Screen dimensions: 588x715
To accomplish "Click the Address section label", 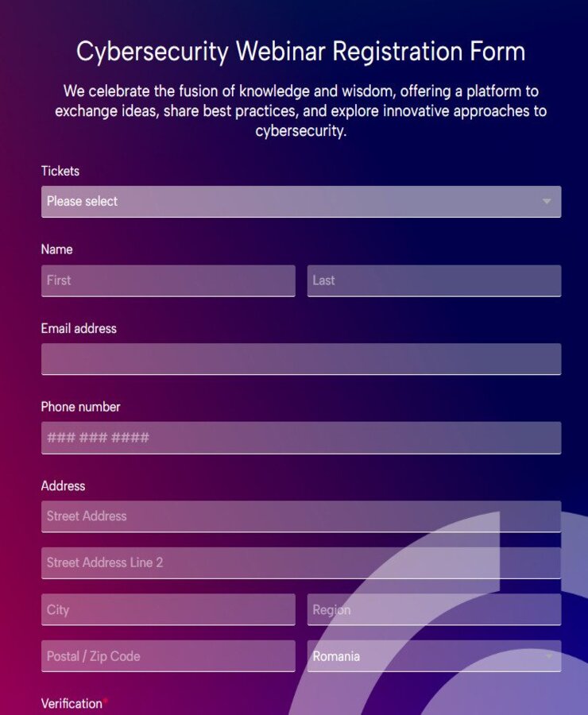I will (x=63, y=486).
